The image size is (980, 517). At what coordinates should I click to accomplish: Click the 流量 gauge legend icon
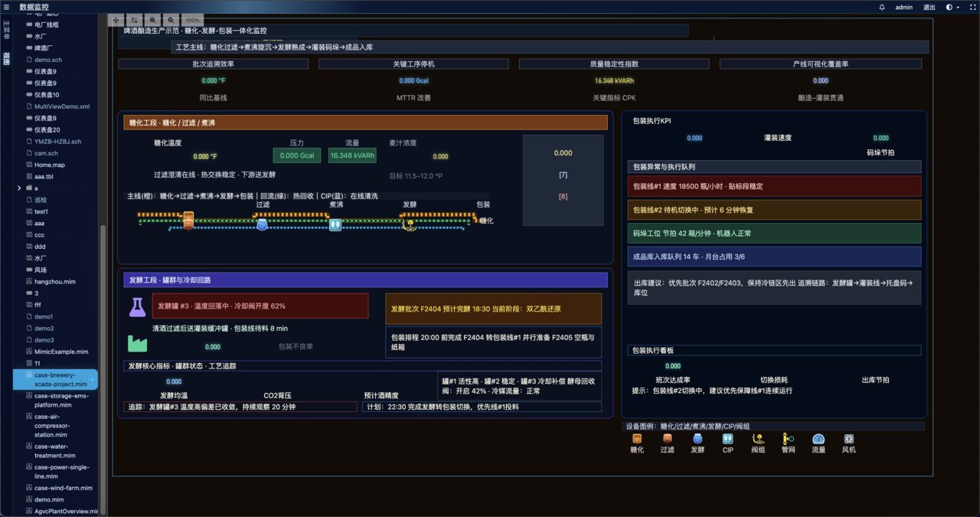pos(818,439)
